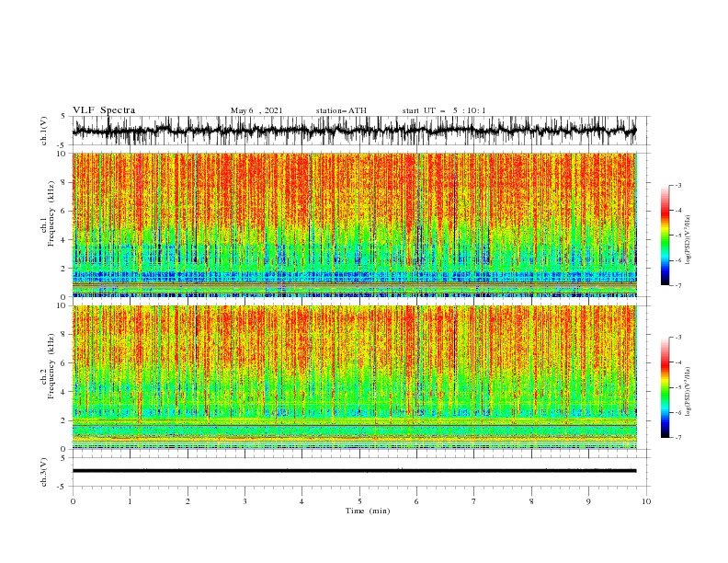Click time axis tick label "5"
Image resolution: width=728 pixels, height=563 pixels.
click(x=359, y=501)
